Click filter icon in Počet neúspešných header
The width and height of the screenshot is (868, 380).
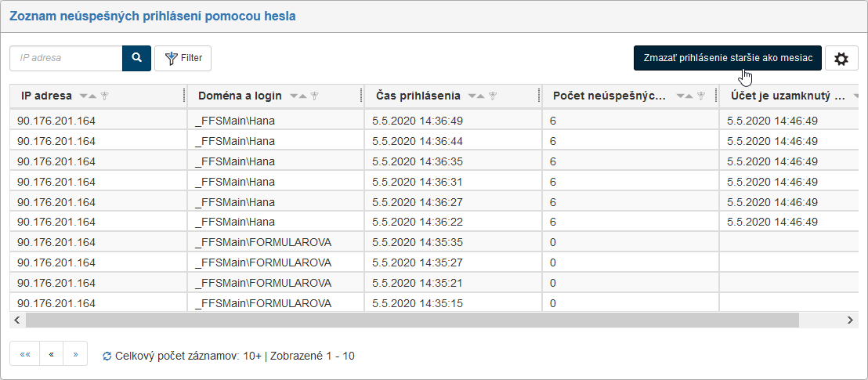pyautogui.click(x=701, y=96)
